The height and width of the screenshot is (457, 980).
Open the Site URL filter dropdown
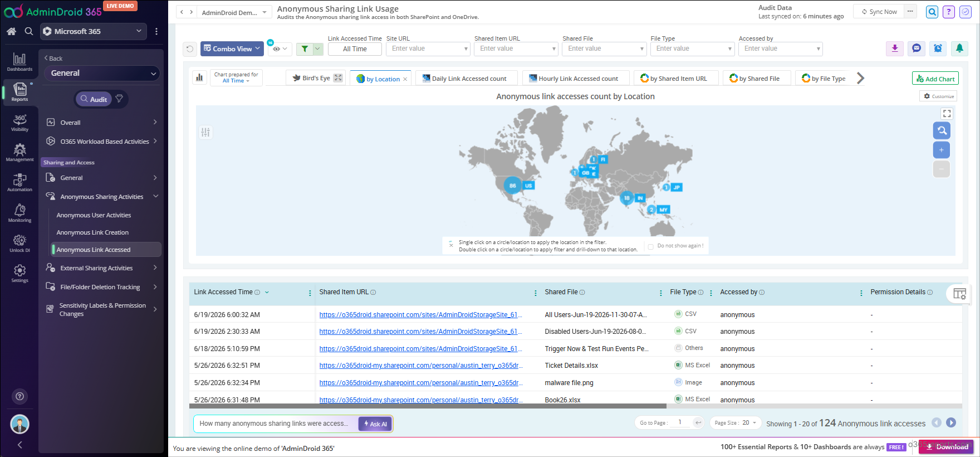point(428,49)
